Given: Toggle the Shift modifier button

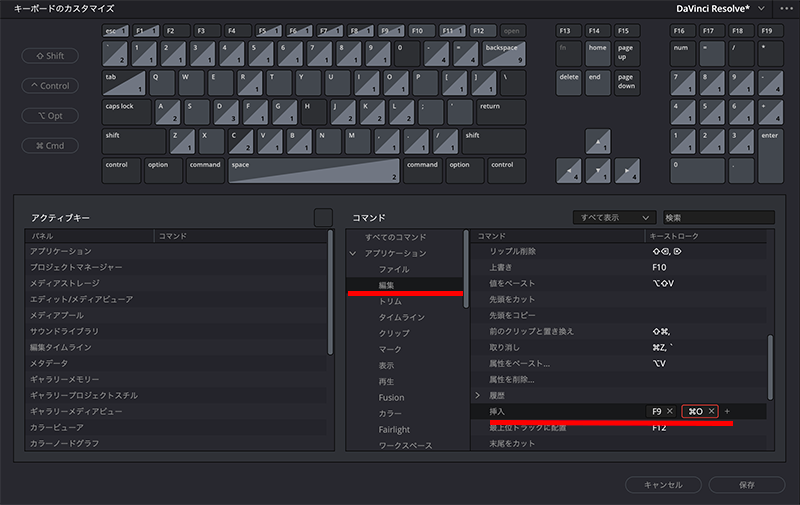Looking at the screenshot, I should 50,56.
